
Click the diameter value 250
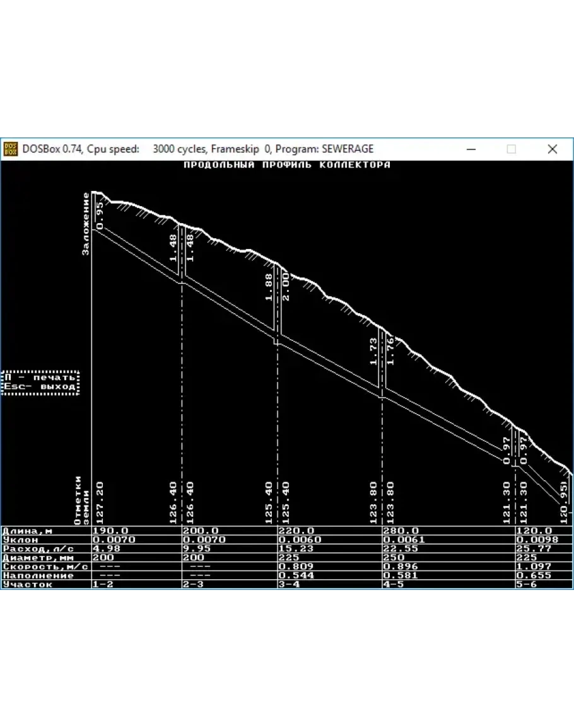pyautogui.click(x=392, y=557)
